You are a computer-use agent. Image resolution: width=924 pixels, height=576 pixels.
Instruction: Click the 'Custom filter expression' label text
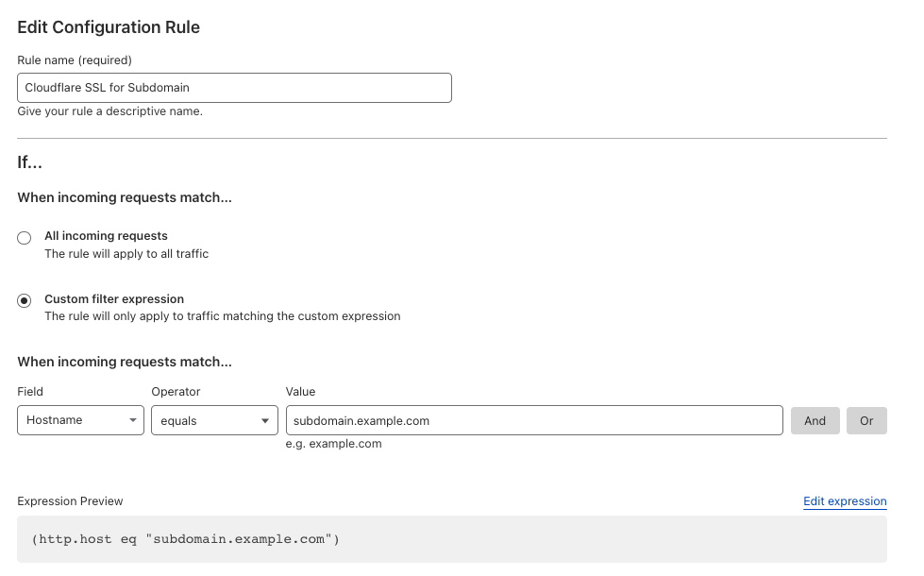(x=114, y=299)
